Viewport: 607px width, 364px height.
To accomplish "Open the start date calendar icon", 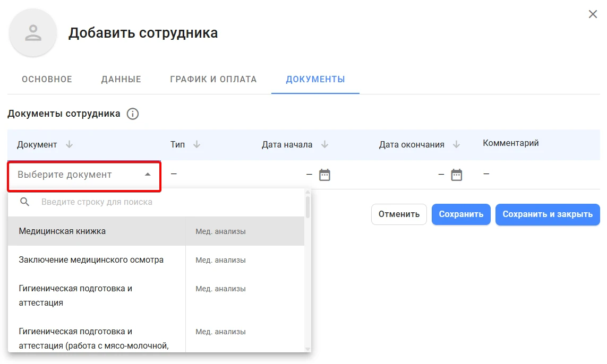I will coord(324,175).
